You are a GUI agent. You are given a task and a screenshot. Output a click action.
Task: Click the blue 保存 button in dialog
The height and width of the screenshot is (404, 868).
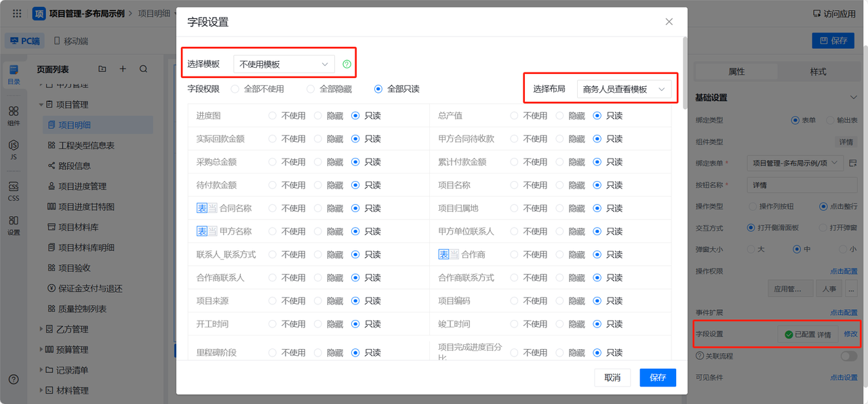coord(657,378)
